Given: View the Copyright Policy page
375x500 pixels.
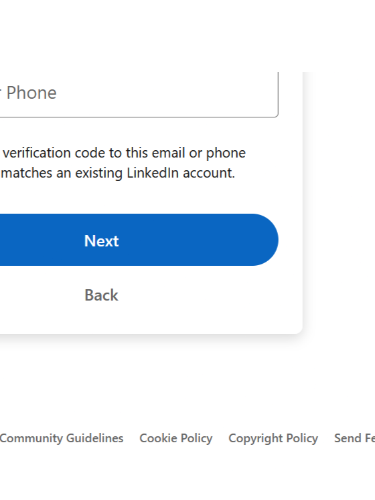Looking at the screenshot, I should pos(273,438).
